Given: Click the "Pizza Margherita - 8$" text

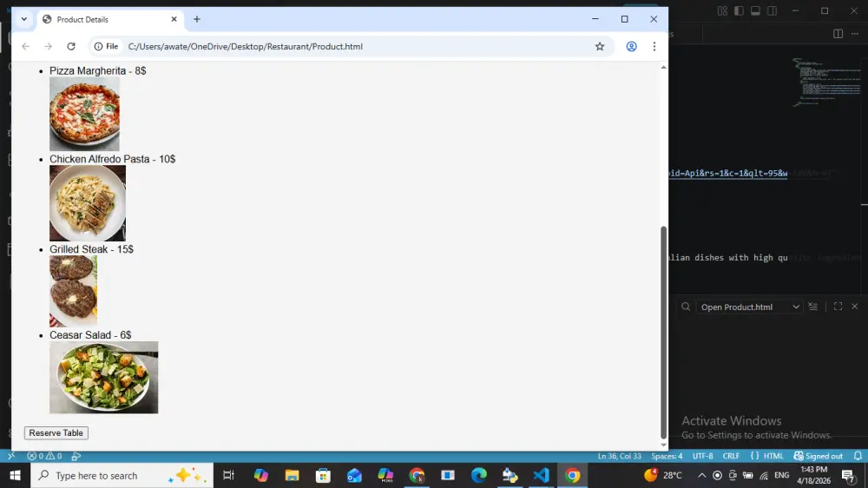Looking at the screenshot, I should tap(97, 71).
